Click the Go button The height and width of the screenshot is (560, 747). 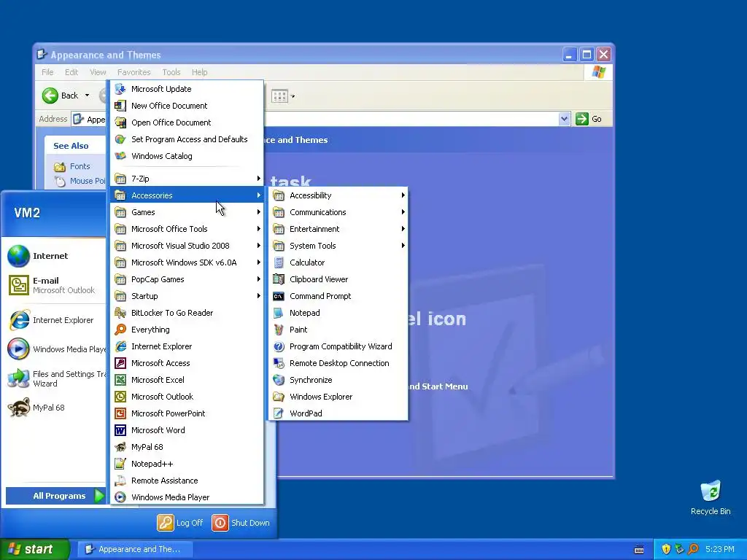pos(589,119)
